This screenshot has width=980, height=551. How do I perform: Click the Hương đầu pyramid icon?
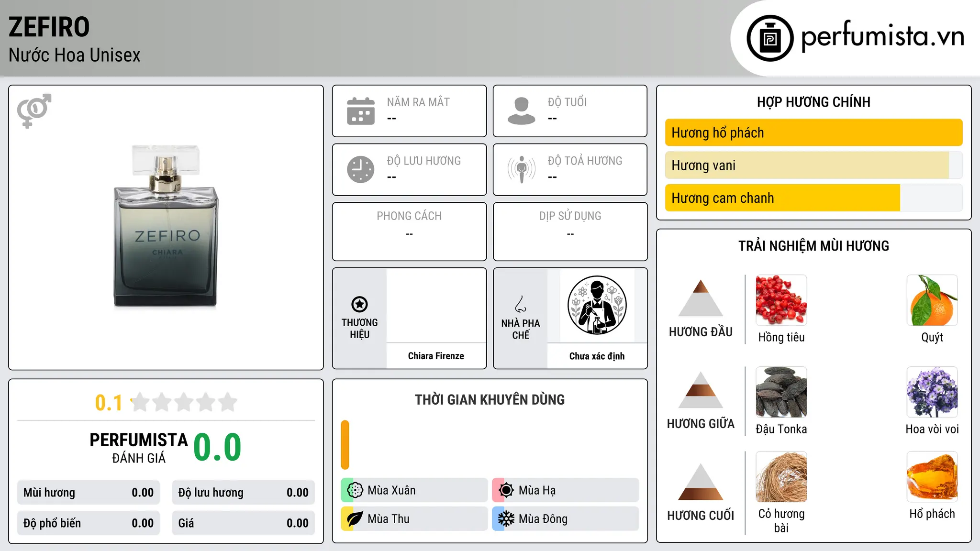pos(701,298)
